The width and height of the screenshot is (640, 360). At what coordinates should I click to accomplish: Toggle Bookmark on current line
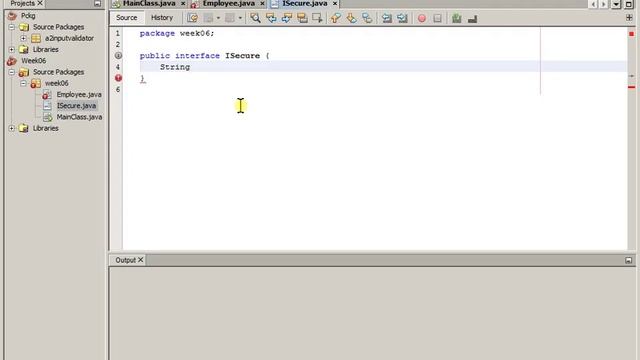(367, 18)
